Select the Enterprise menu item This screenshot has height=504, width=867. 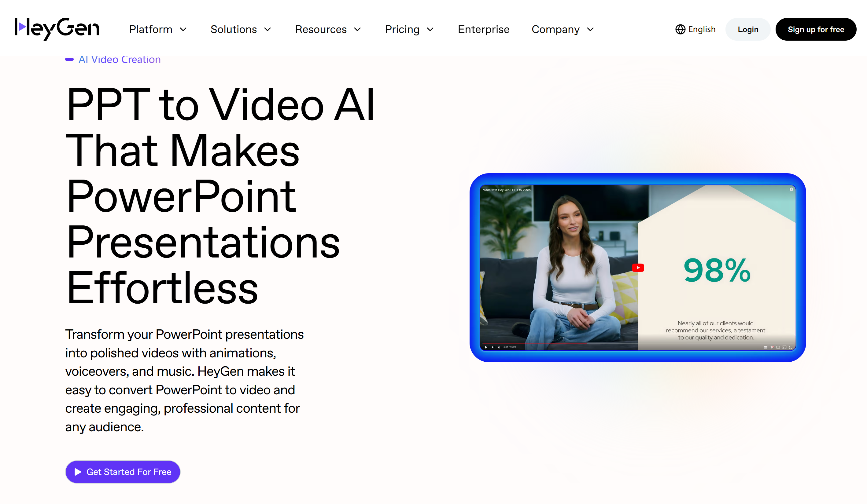coord(483,29)
